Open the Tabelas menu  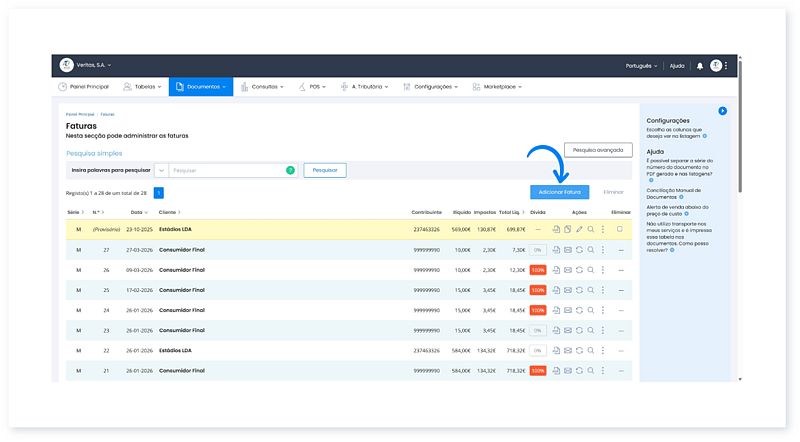pos(142,87)
